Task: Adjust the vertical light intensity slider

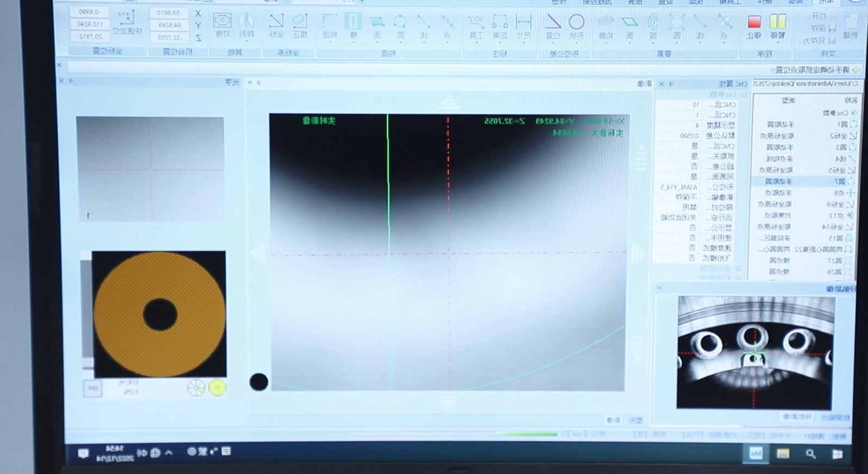Action: (86, 314)
